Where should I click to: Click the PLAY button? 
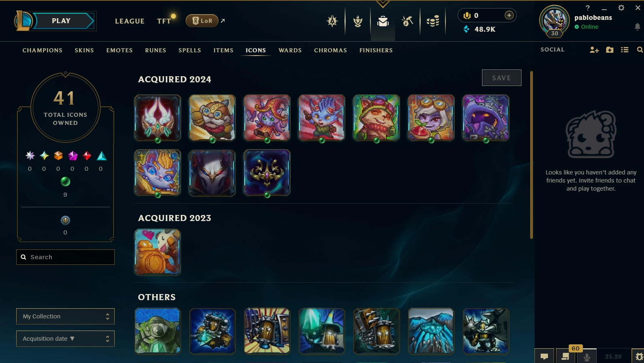coord(61,21)
